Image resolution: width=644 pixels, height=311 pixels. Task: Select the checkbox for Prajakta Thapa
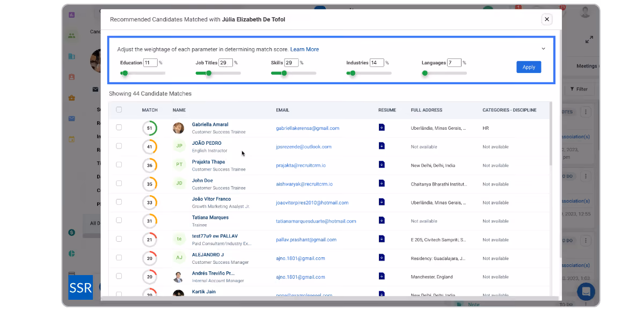(x=119, y=165)
